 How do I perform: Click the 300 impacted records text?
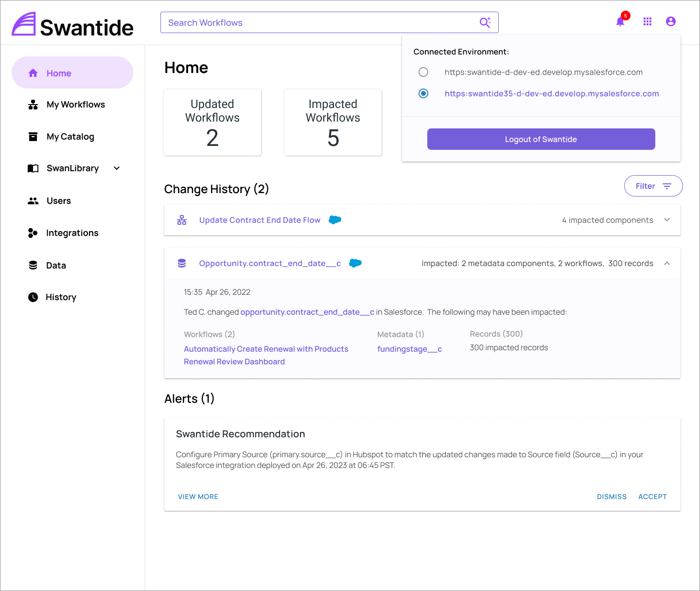(509, 347)
